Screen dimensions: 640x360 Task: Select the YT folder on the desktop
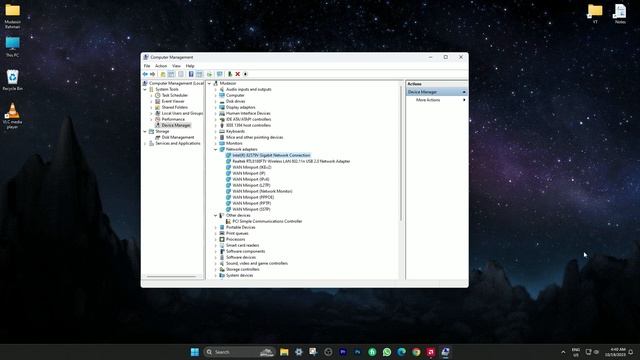pyautogui.click(x=595, y=13)
